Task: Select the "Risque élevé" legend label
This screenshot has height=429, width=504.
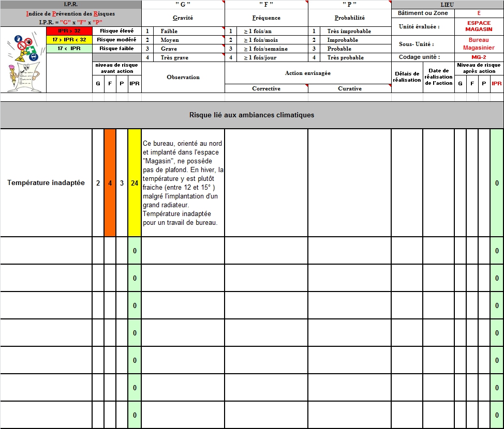Action: [116, 31]
